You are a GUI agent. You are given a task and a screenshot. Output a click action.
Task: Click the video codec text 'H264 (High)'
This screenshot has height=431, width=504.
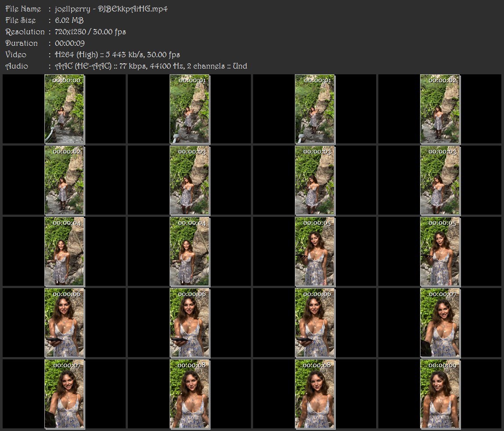coord(76,55)
